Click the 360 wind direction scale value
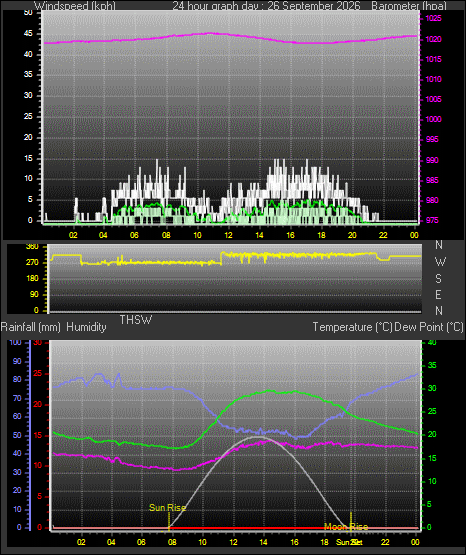 [x=32, y=247]
